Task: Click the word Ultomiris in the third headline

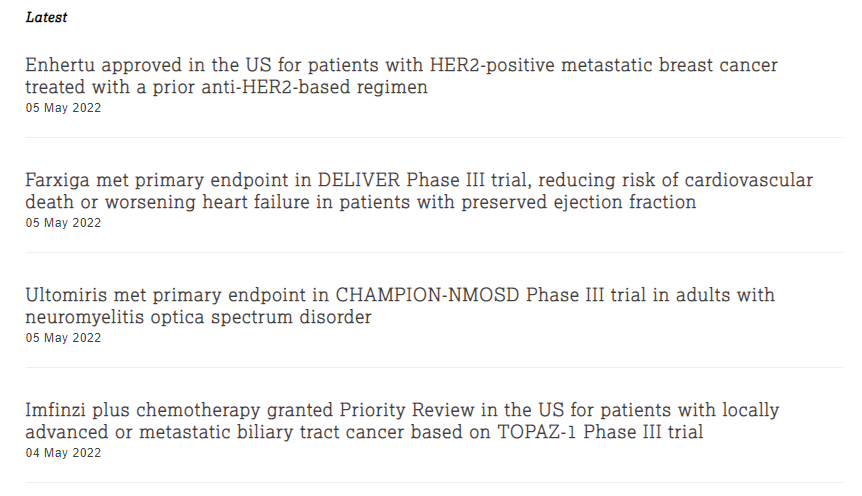Action: point(67,295)
